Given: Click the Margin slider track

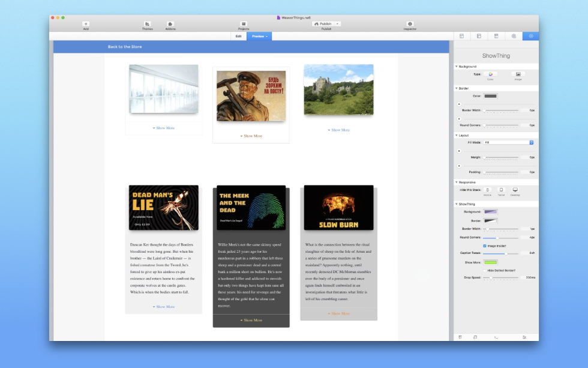Looking at the screenshot, I should click(x=500, y=157).
